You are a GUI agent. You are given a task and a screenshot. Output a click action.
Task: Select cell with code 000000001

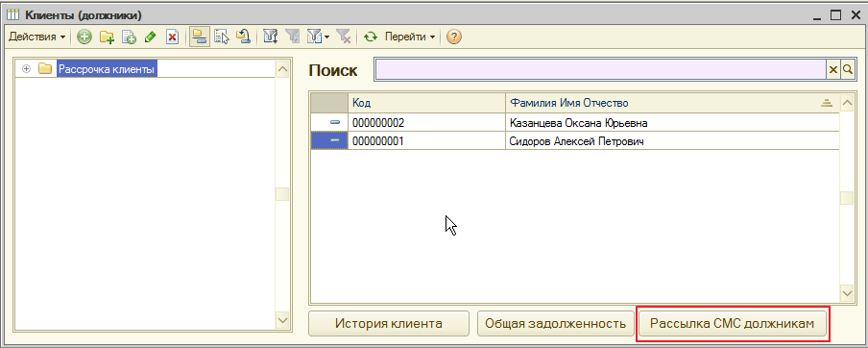tap(426, 141)
